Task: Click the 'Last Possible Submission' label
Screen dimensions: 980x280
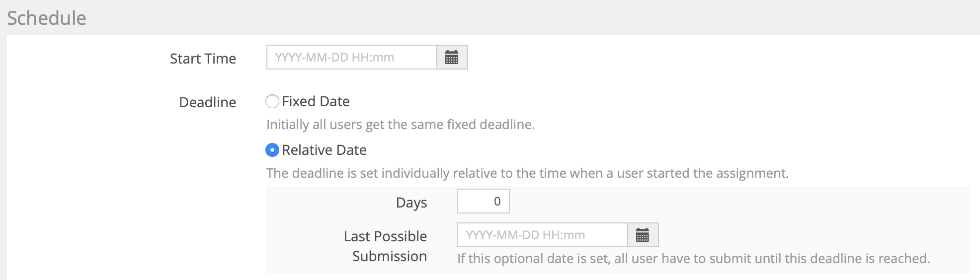Action: click(x=385, y=236)
